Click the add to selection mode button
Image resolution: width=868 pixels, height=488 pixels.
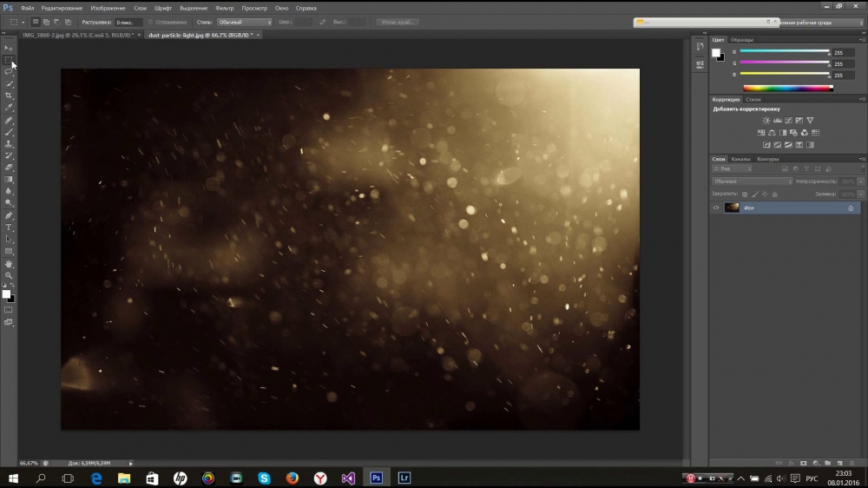46,23
